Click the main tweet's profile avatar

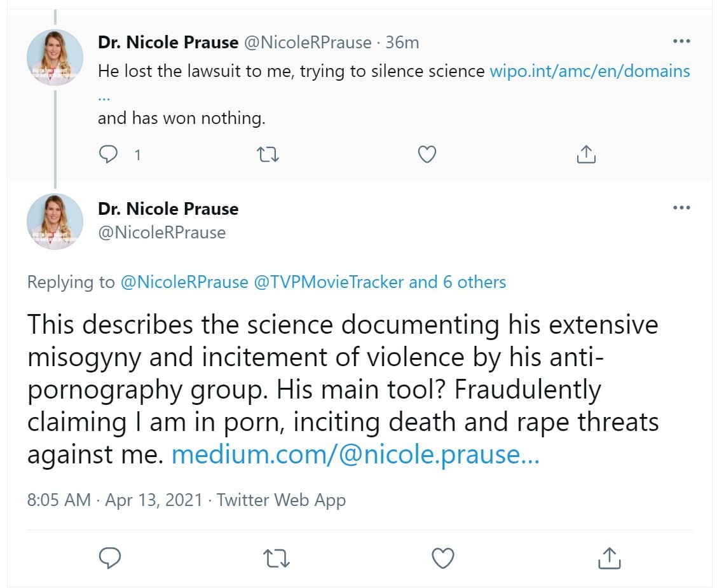click(x=55, y=221)
